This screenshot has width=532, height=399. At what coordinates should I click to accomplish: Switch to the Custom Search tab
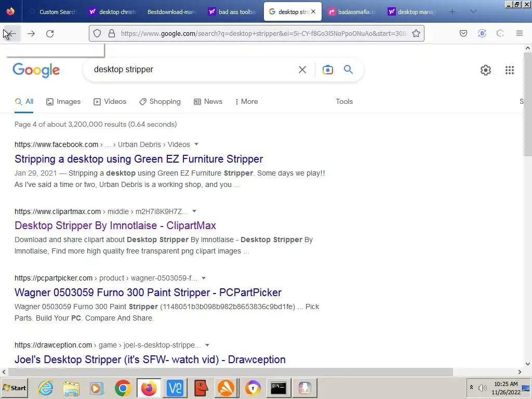pos(52,11)
